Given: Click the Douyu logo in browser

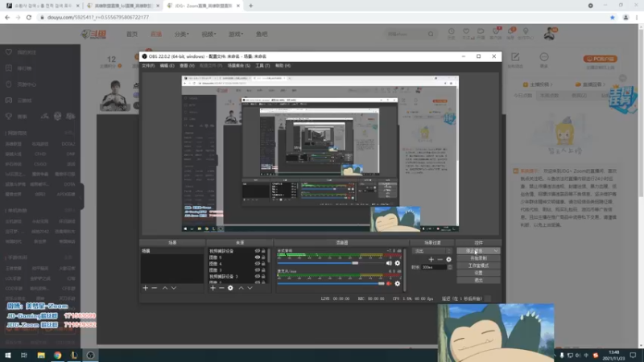Looking at the screenshot, I should (94, 34).
